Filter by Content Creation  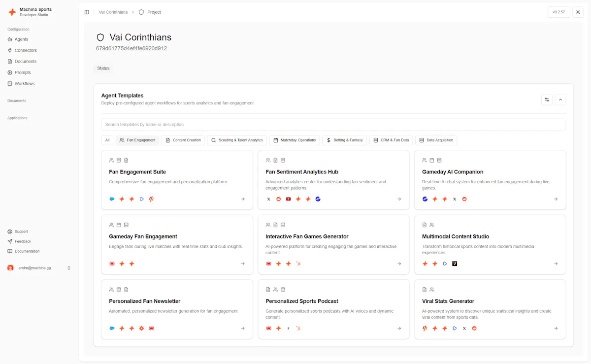tap(183, 140)
